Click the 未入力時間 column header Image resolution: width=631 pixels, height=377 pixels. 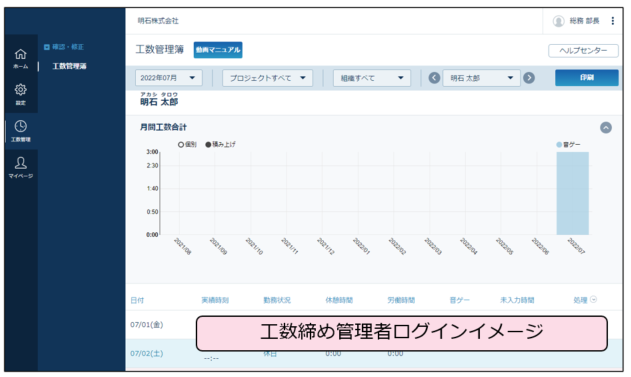point(517,300)
